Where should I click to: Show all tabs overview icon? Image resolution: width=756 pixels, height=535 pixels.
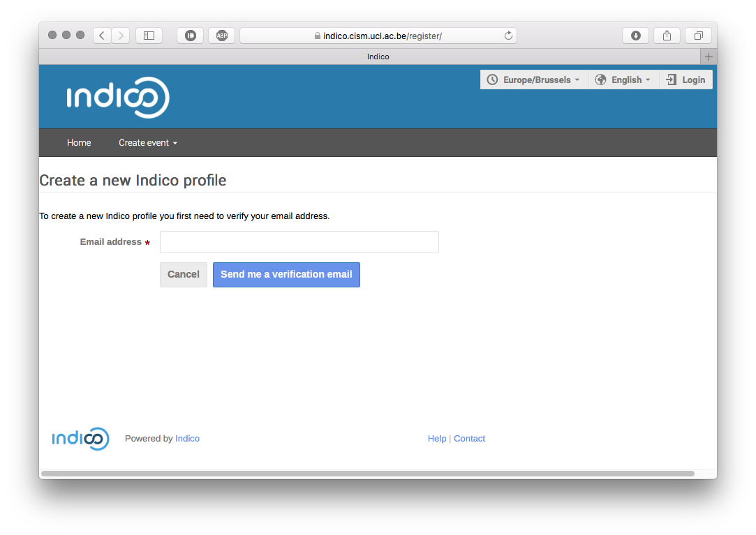[x=698, y=36]
